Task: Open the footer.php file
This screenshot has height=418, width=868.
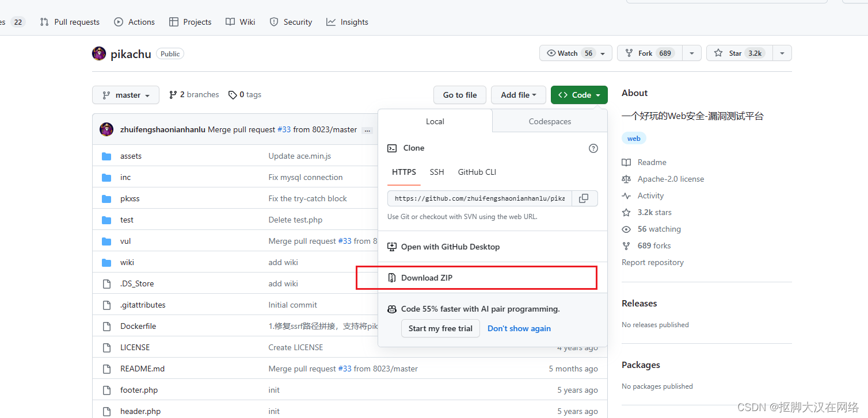Action: click(x=139, y=390)
